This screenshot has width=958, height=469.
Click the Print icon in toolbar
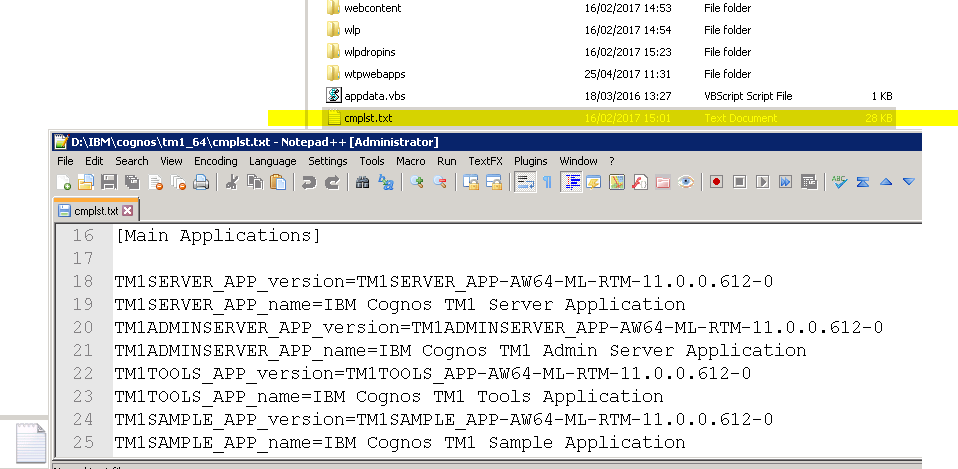tap(201, 182)
